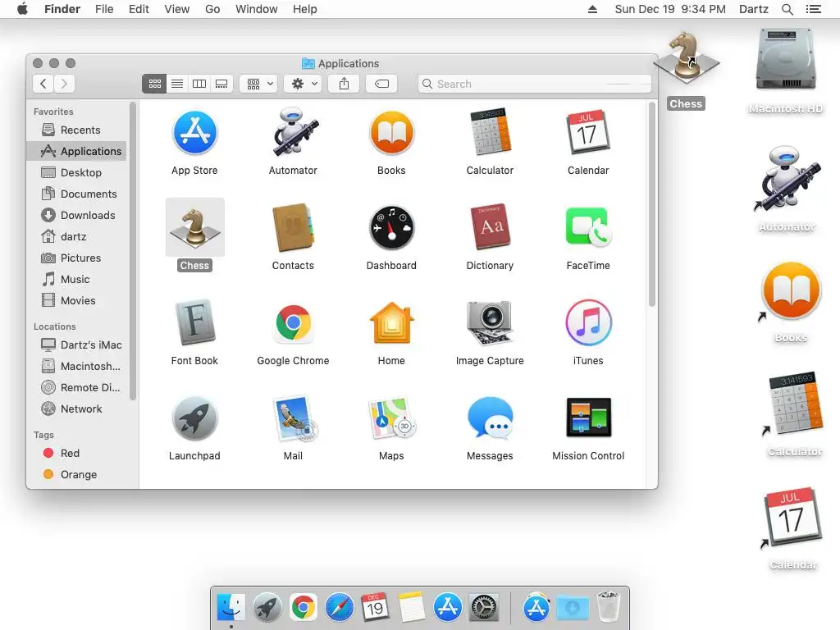This screenshot has height=630, width=840.
Task: Click the Share toolbar button
Action: point(344,84)
